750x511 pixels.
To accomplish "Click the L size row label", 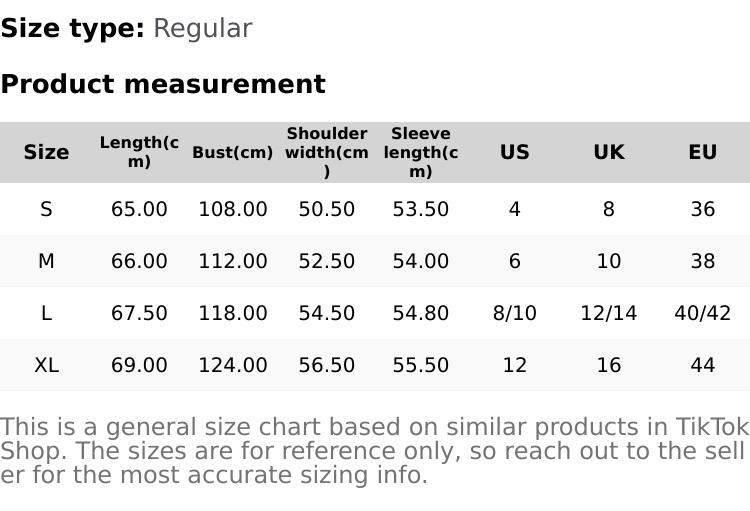I will point(46,313).
